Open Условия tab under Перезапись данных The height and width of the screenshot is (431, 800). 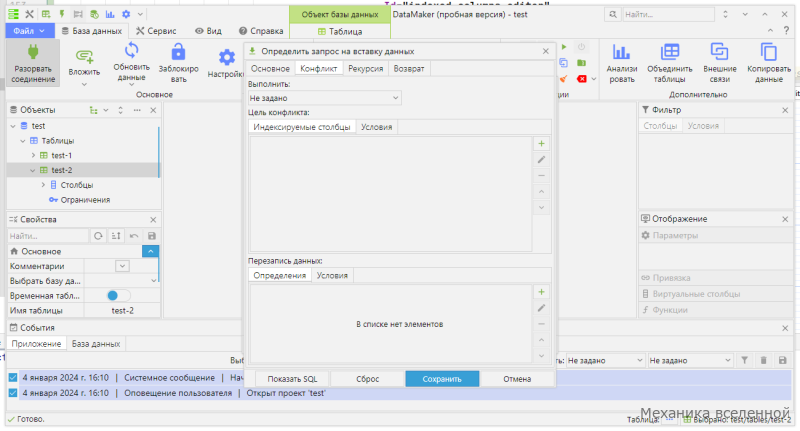pos(332,275)
